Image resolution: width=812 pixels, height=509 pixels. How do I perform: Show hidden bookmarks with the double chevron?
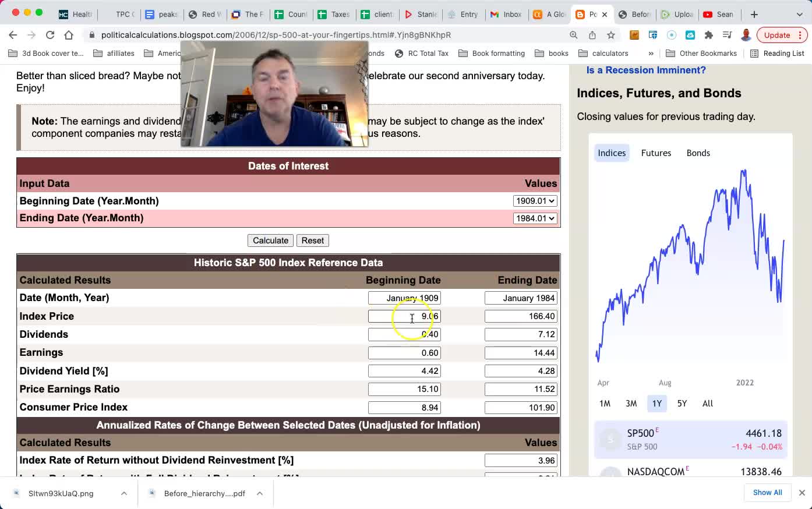click(651, 53)
